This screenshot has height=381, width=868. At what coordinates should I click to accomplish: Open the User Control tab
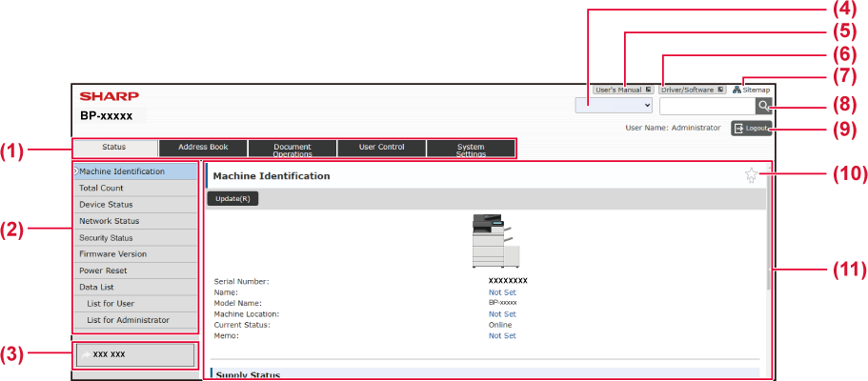(x=381, y=148)
